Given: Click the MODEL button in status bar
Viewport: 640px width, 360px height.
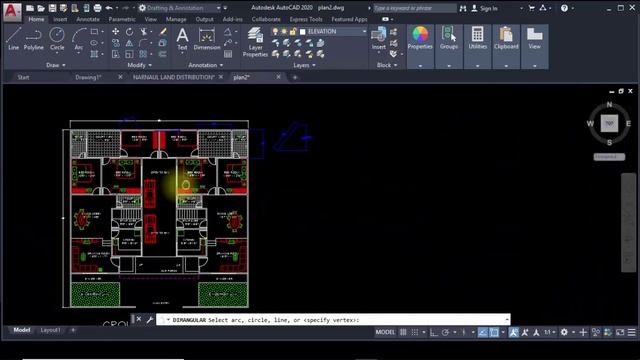Looking at the screenshot, I should point(385,332).
